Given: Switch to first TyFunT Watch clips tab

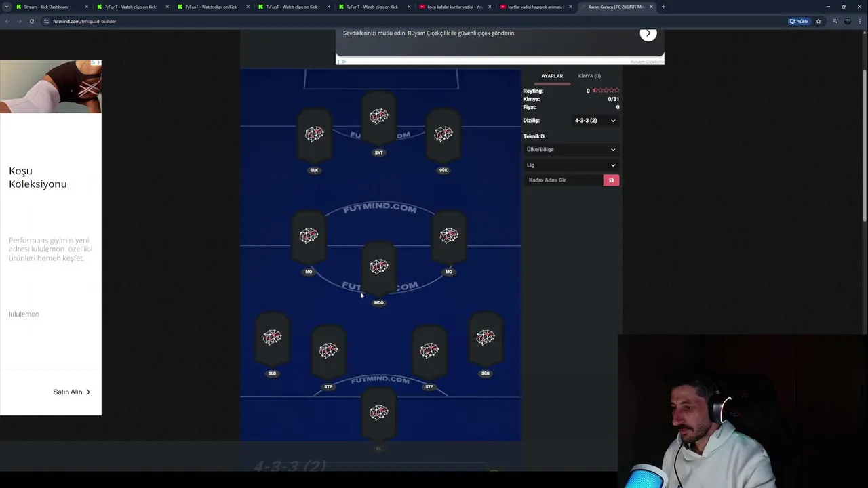Looking at the screenshot, I should point(132,7).
